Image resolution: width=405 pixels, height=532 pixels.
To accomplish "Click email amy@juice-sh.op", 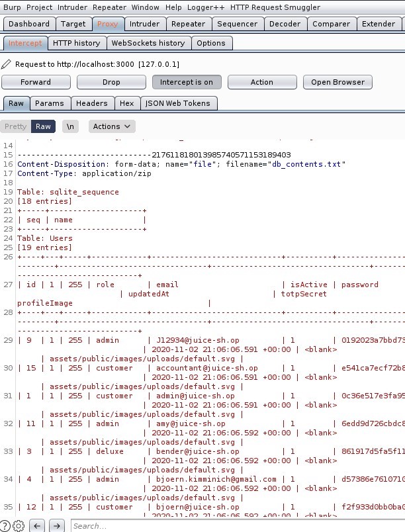I will click(191, 423).
